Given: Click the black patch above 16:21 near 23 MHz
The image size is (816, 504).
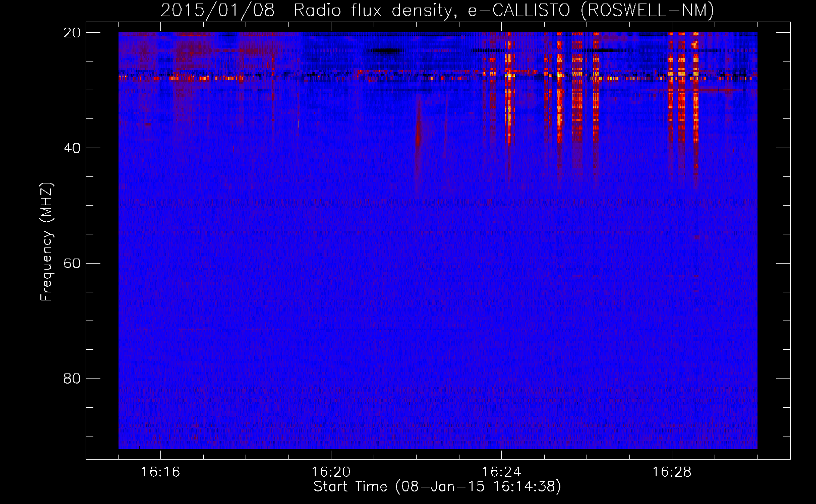Looking at the screenshot, I should pyautogui.click(x=386, y=50).
